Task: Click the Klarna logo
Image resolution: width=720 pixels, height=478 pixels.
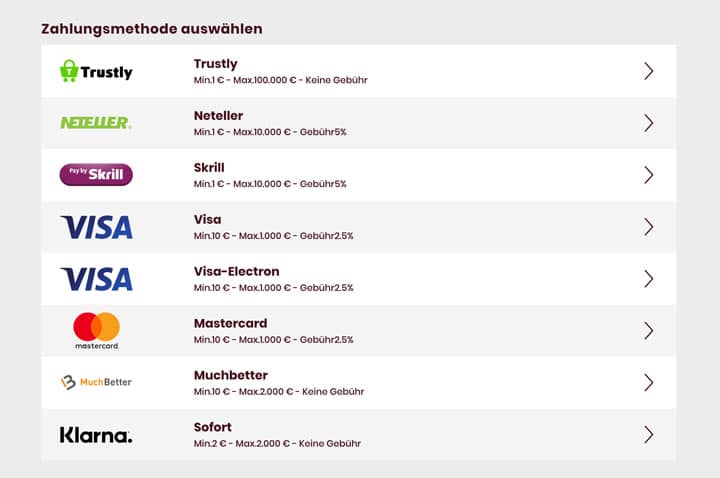Action: (x=96, y=435)
